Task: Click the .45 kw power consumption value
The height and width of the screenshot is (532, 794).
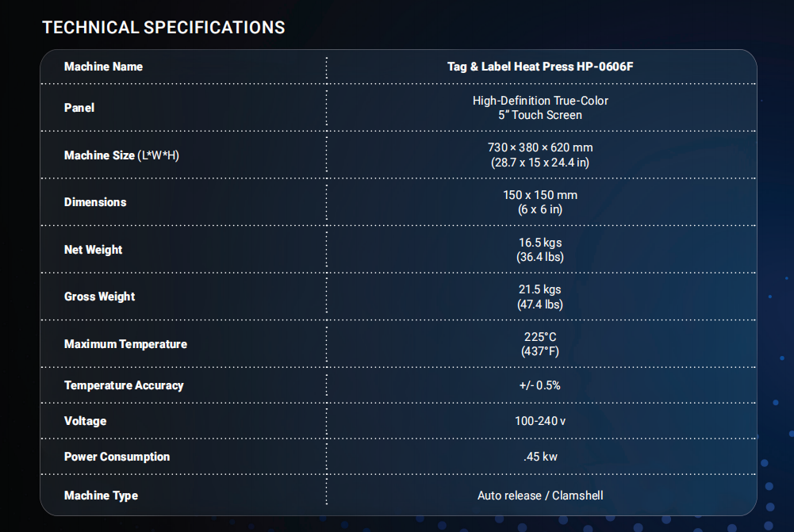Action: pos(540,457)
